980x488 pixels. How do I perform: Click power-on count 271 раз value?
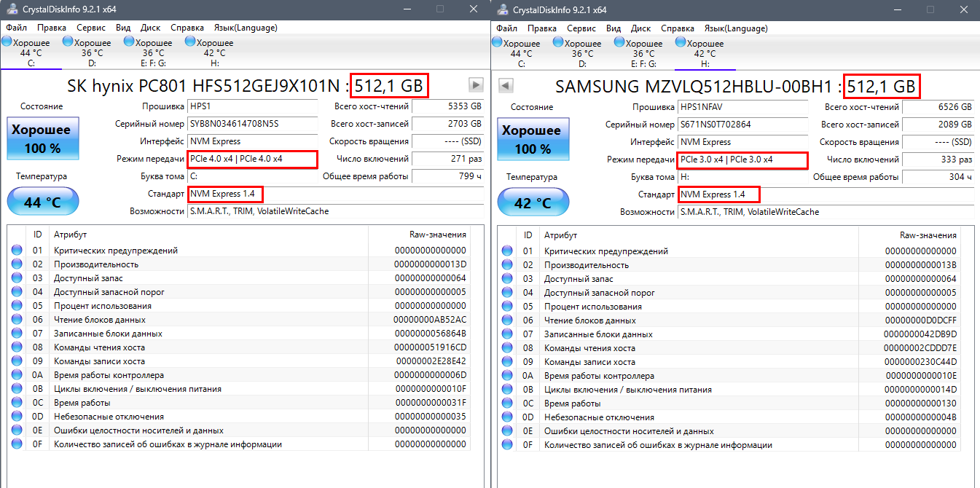click(447, 159)
